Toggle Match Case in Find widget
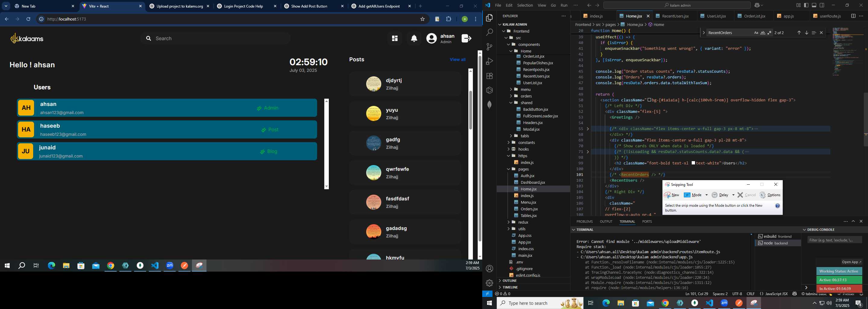This screenshot has height=309, width=868. [x=756, y=33]
